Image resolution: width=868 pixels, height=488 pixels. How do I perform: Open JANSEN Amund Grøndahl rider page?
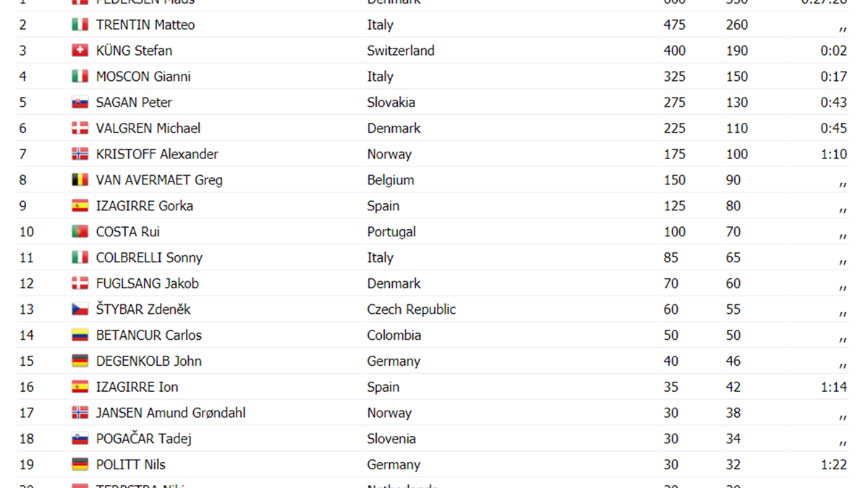[x=171, y=413]
